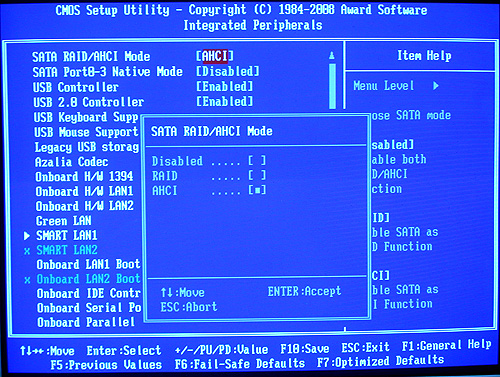Select Onboard IDE Controller row
This screenshot has height=377, width=500.
(89, 293)
